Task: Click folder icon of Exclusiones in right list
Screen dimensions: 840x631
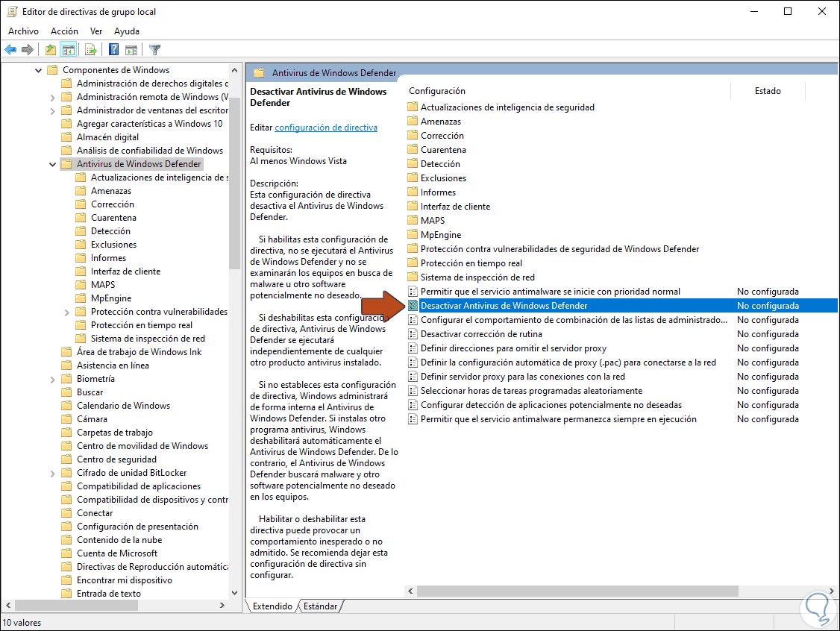Action: point(413,178)
